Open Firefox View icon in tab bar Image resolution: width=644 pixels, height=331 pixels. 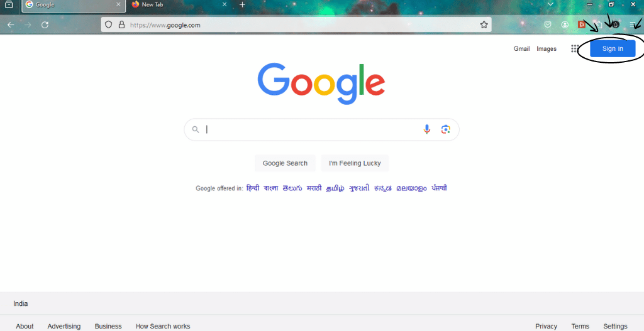[9, 4]
